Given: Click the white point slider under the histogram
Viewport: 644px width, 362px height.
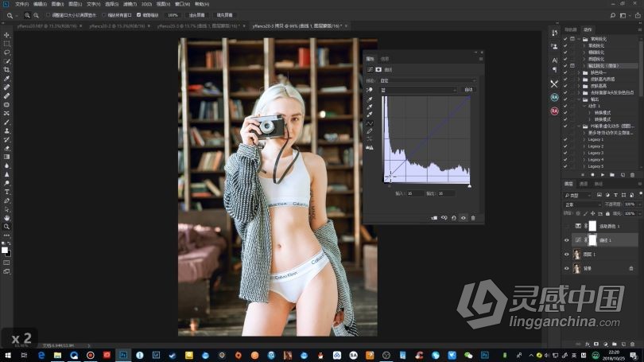Looking at the screenshot, I should tap(469, 186).
